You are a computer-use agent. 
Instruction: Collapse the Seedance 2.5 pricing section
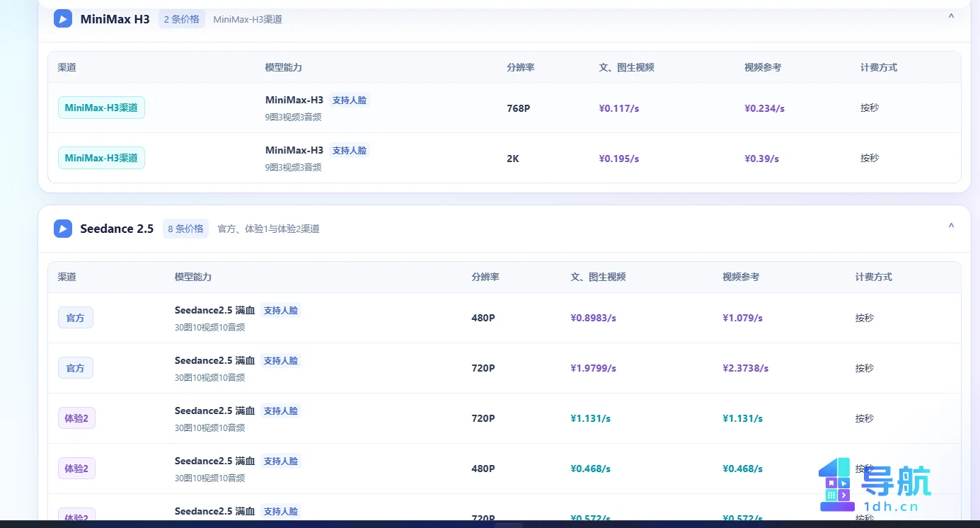951,226
